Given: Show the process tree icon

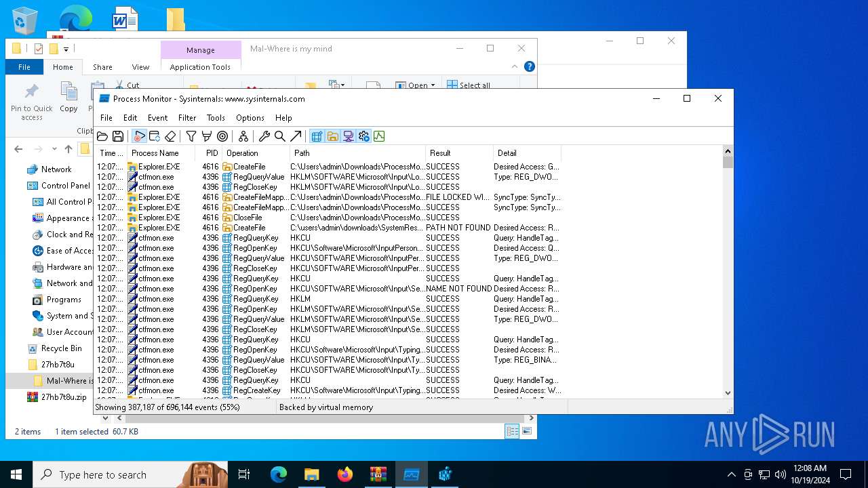Looking at the screenshot, I should [243, 136].
